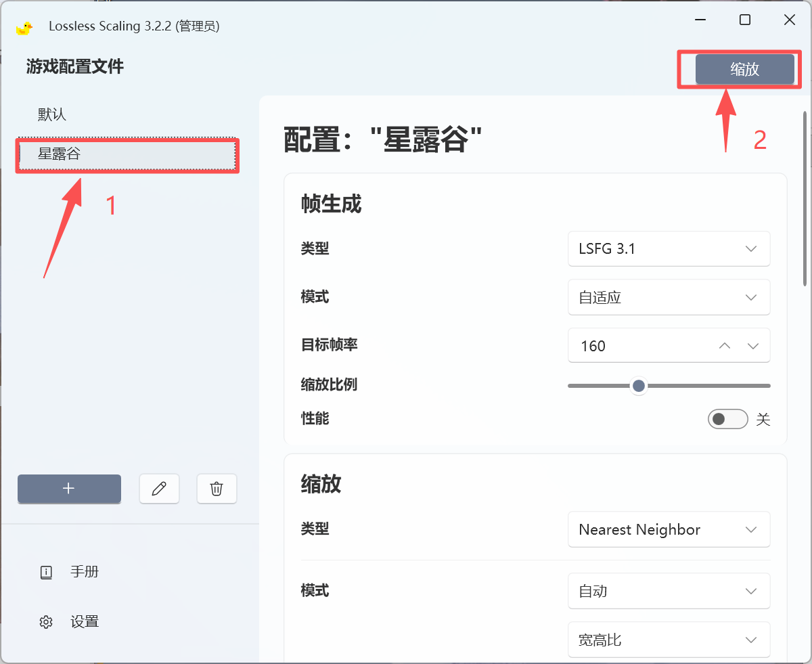Minimize the Lossless Scaling window

pos(700,20)
